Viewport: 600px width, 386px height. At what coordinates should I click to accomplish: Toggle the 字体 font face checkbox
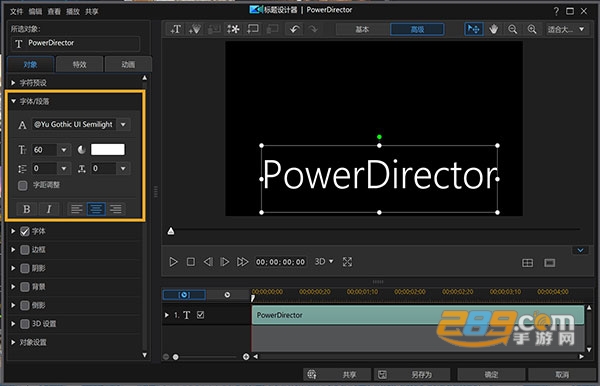point(25,231)
